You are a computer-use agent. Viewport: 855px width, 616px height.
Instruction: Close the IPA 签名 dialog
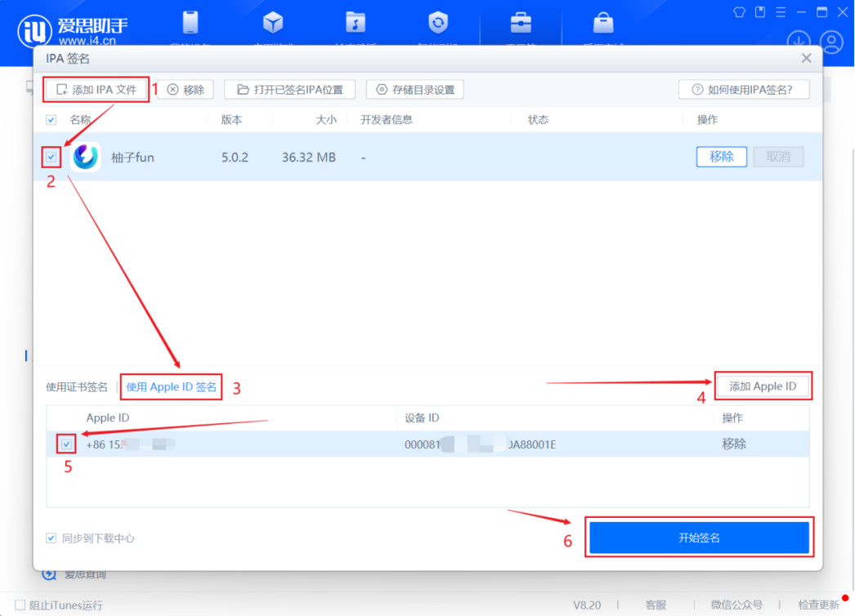[807, 58]
